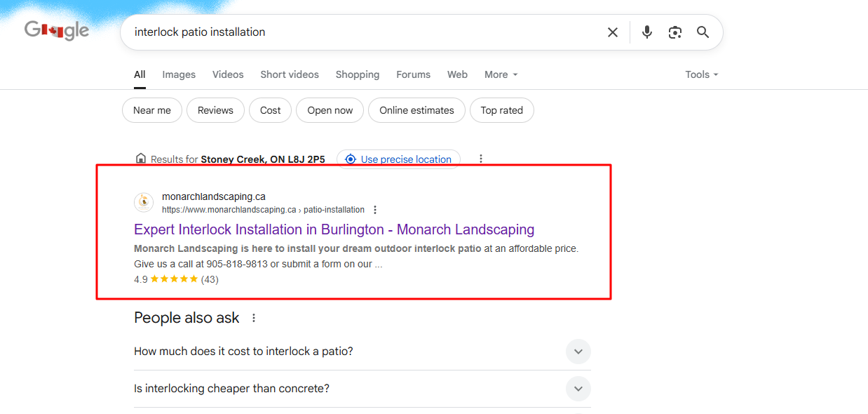Select the All results tab
The height and width of the screenshot is (414, 868).
pos(140,74)
